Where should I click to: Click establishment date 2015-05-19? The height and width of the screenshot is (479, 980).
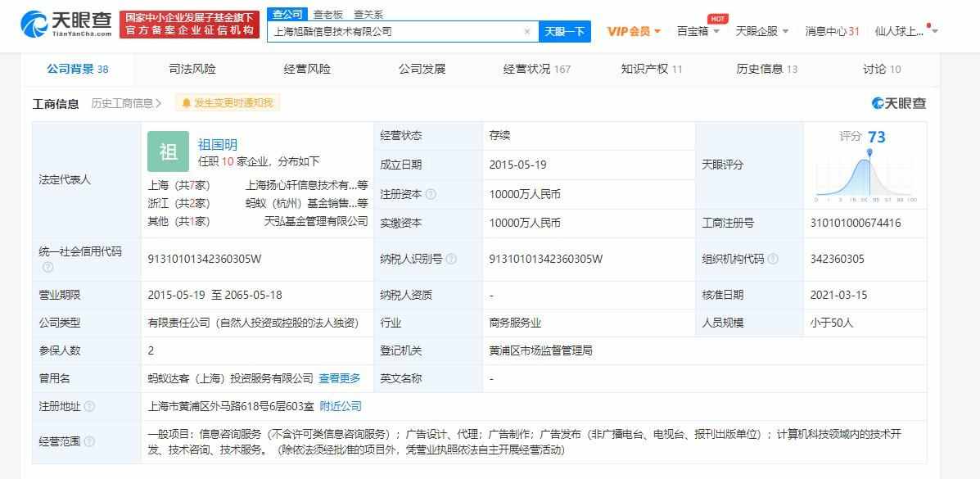pos(517,165)
